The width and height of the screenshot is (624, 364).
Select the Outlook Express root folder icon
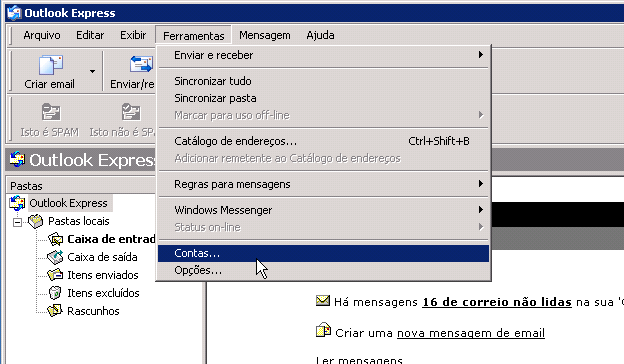click(x=17, y=203)
